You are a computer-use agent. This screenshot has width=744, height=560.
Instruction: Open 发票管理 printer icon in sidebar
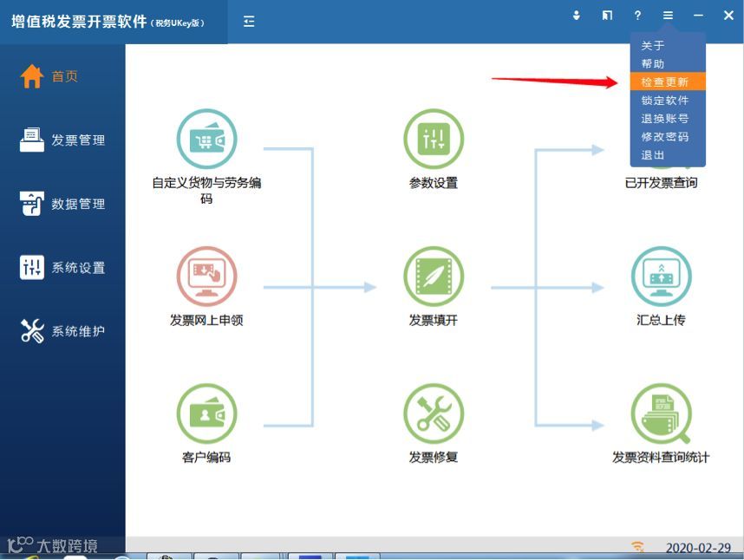[32, 140]
